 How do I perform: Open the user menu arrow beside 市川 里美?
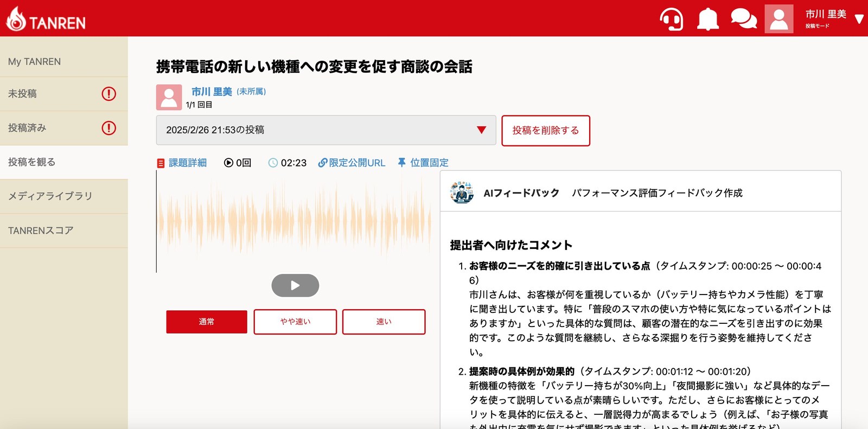click(859, 20)
